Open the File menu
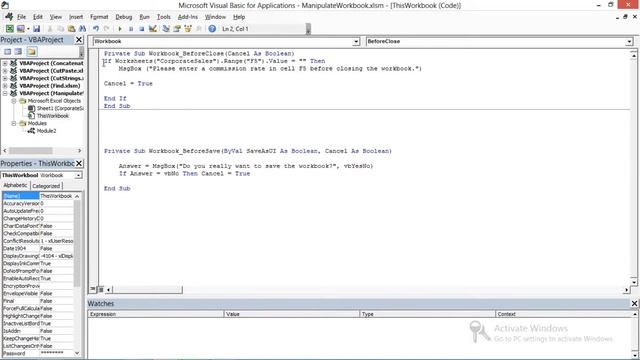The height and width of the screenshot is (360, 640). 21,17
